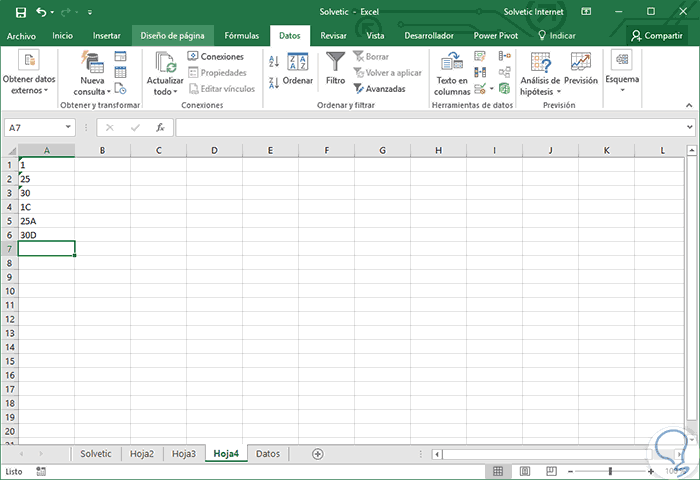Viewport: 700px width, 480px height.
Task: Open the Name Box dropdown arrow
Action: pyautogui.click(x=68, y=127)
